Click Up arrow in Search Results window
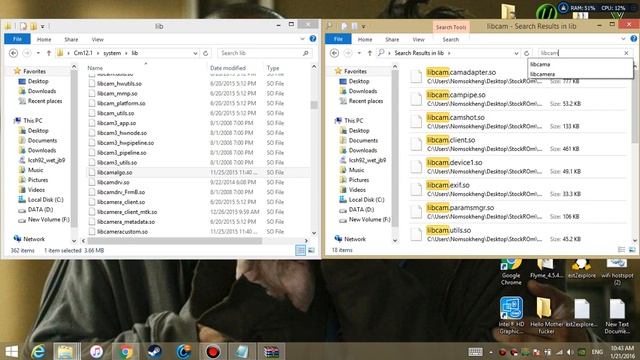This screenshot has height=360, width=640. pyautogui.click(x=369, y=53)
